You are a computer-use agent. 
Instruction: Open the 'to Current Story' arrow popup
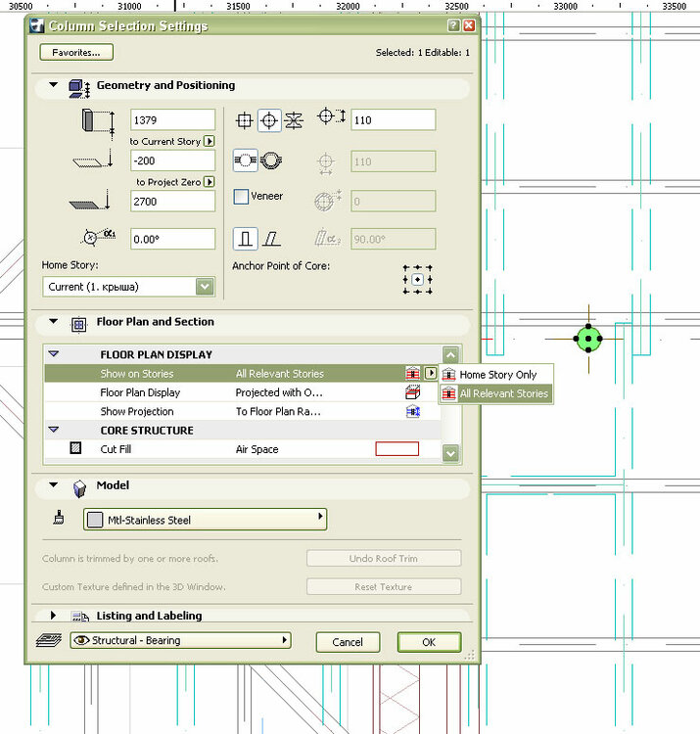(210, 141)
